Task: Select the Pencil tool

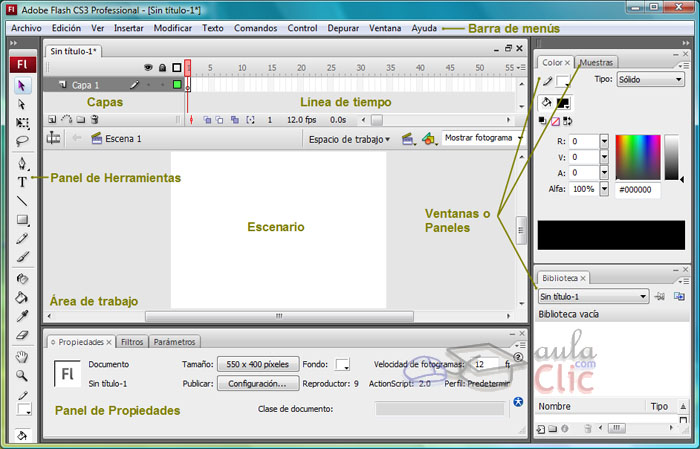Action: coord(22,238)
